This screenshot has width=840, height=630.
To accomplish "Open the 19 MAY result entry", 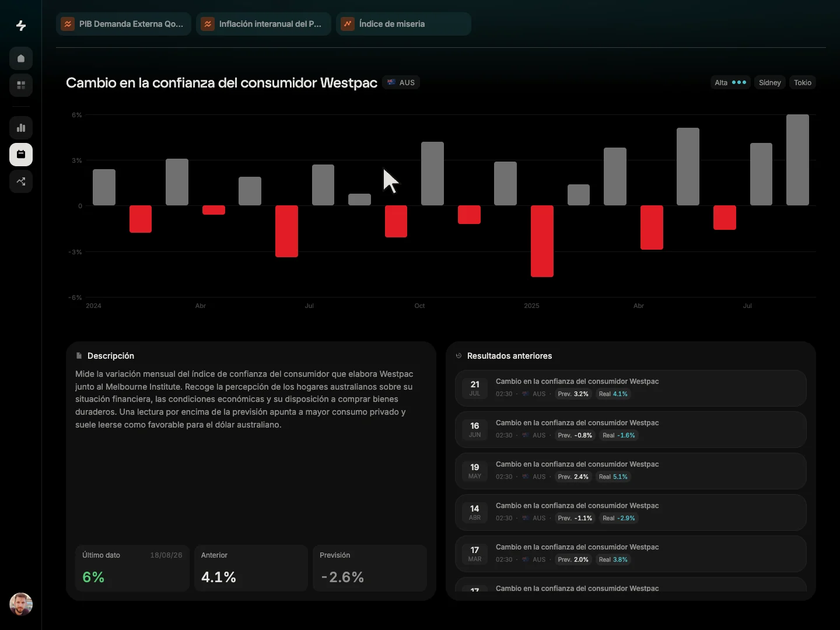I will tap(631, 471).
